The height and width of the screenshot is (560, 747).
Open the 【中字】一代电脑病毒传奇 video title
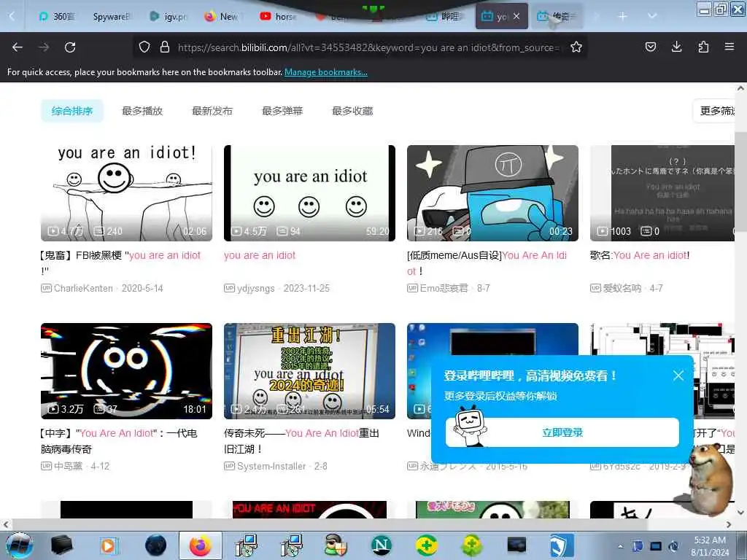tap(119, 441)
